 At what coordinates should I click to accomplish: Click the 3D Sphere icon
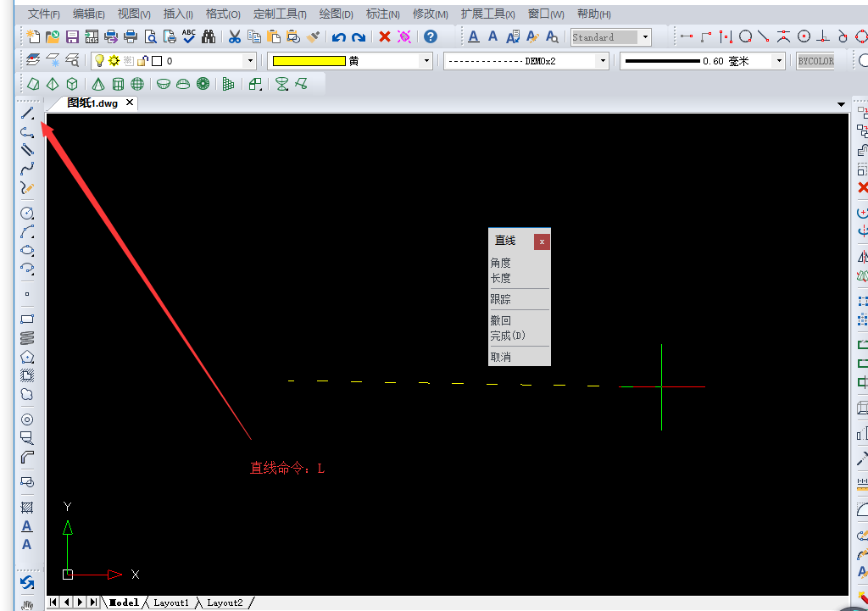tap(137, 84)
